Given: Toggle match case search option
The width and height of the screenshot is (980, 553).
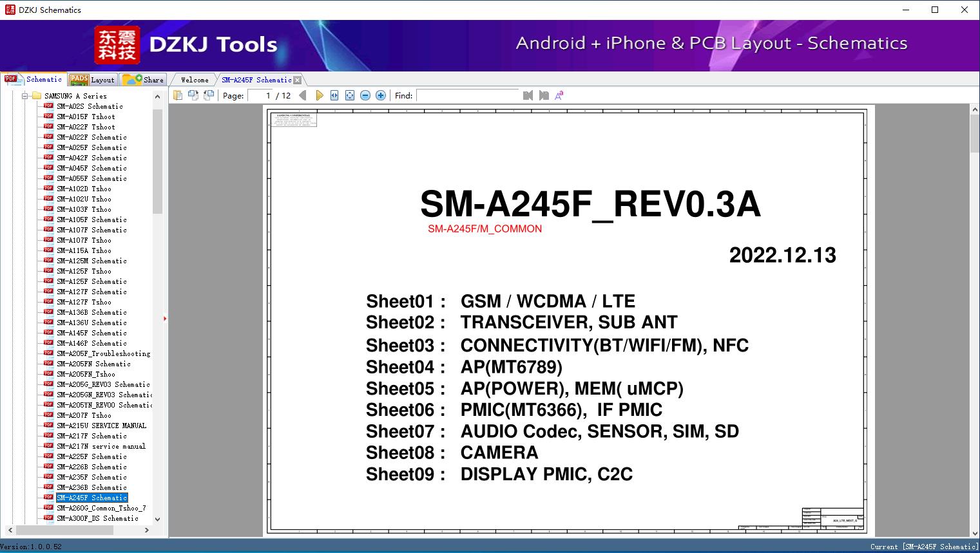Looking at the screenshot, I should (x=559, y=95).
